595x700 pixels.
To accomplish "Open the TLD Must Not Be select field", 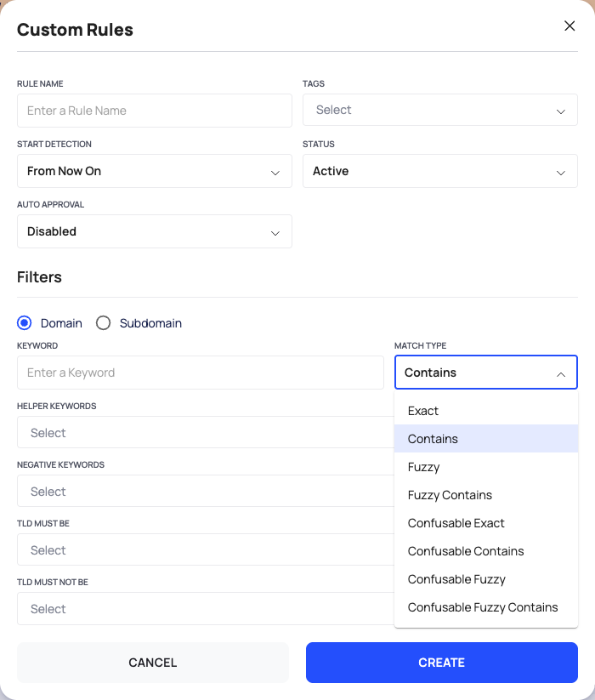I will tap(206, 608).
